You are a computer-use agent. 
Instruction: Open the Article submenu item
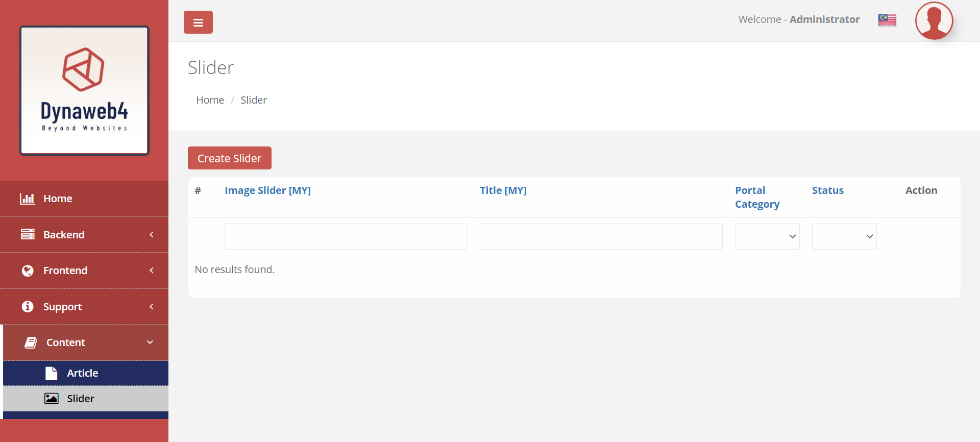tap(82, 373)
